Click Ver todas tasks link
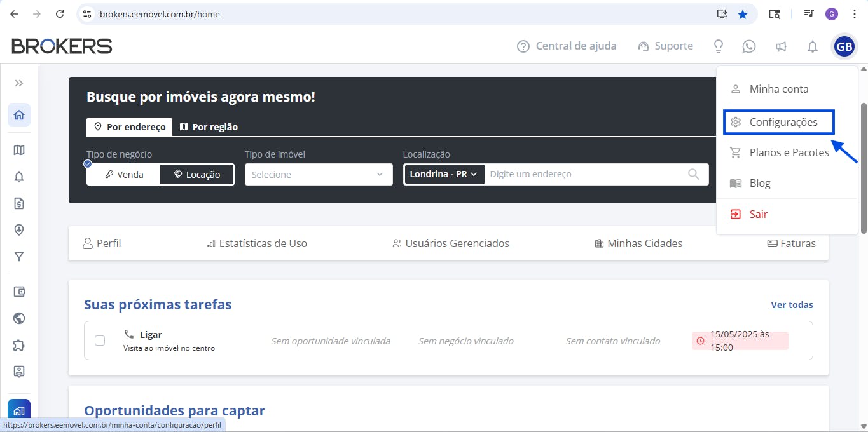868x432 pixels. tap(792, 305)
